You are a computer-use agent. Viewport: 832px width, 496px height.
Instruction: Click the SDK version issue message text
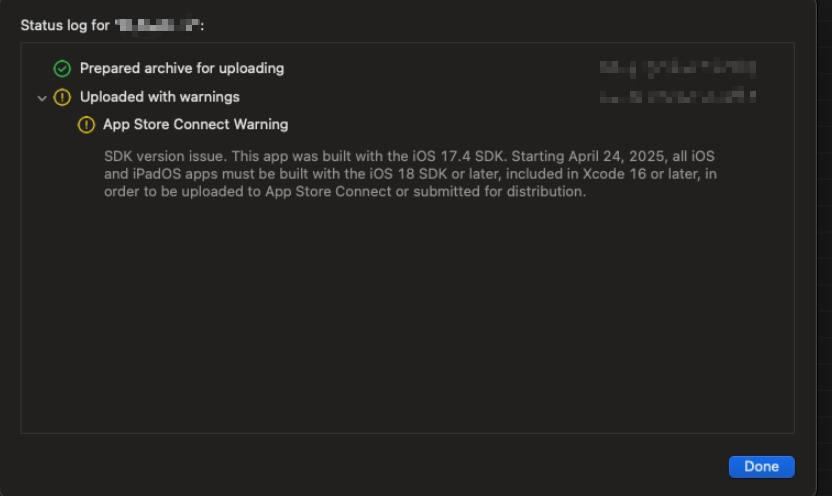(x=410, y=173)
